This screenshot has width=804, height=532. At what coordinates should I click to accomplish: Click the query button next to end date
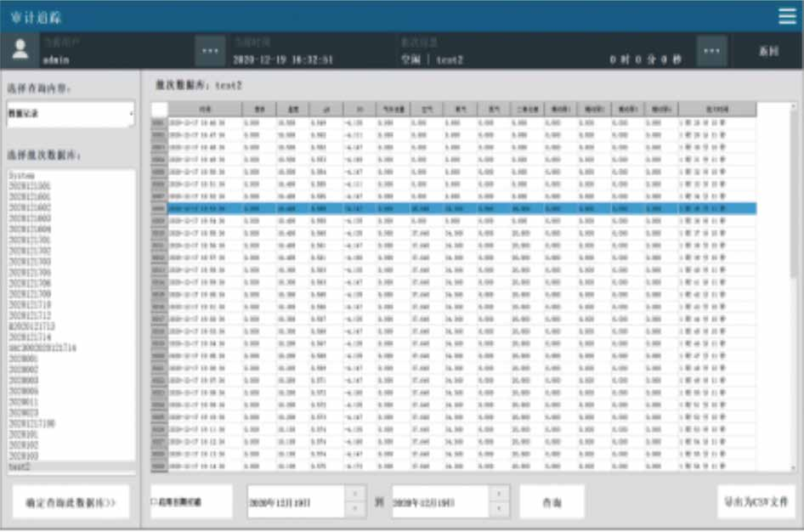pos(552,502)
